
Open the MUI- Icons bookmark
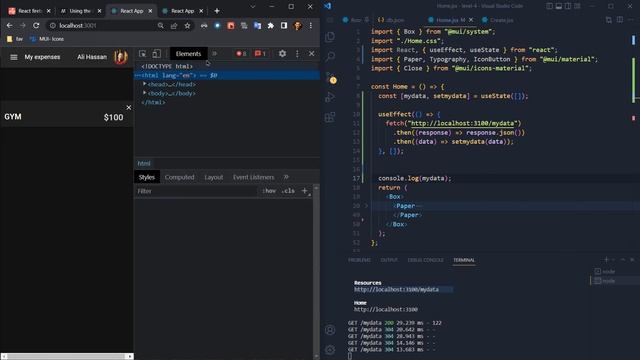point(47,39)
